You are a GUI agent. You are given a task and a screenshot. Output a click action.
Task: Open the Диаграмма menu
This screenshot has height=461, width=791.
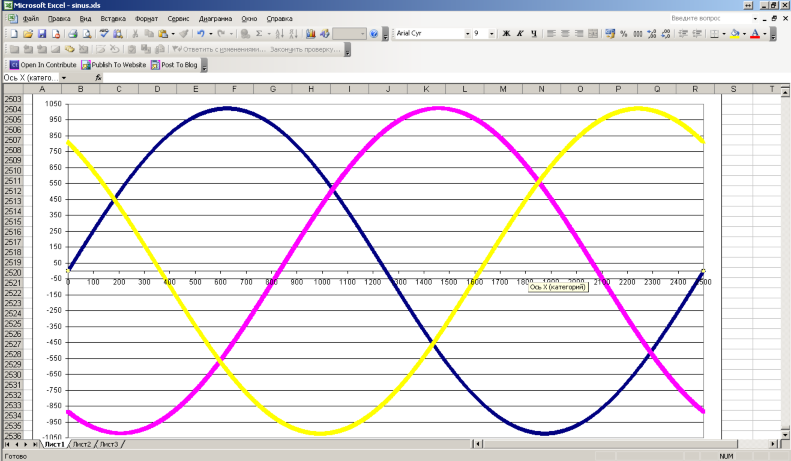tap(215, 18)
